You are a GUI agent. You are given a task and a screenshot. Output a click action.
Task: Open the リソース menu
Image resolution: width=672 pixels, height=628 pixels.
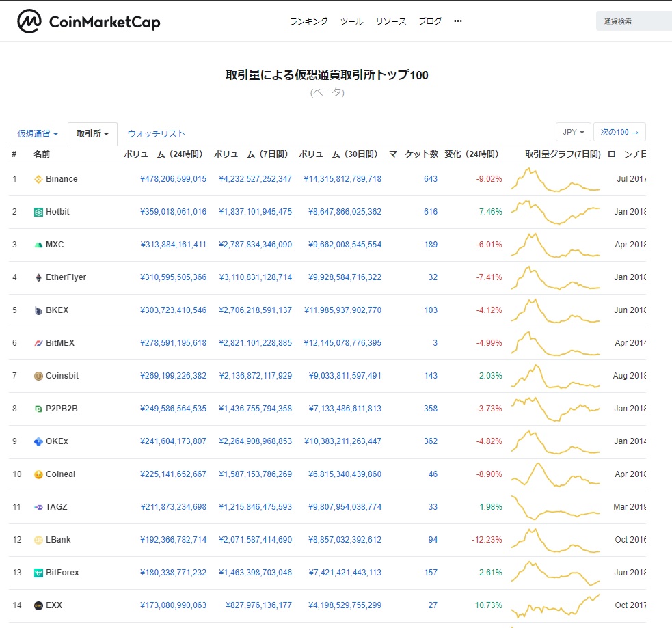tap(391, 21)
